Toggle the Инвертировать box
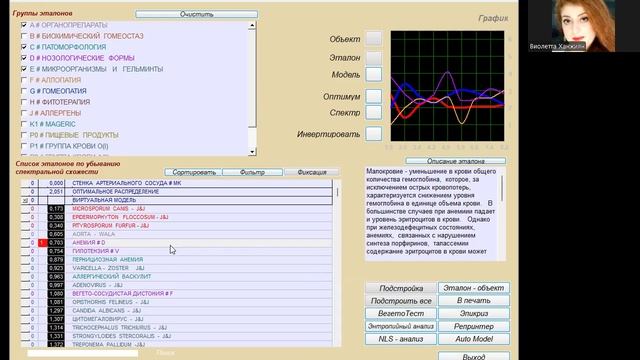Screen dimensions: 640x360 [x=373, y=133]
